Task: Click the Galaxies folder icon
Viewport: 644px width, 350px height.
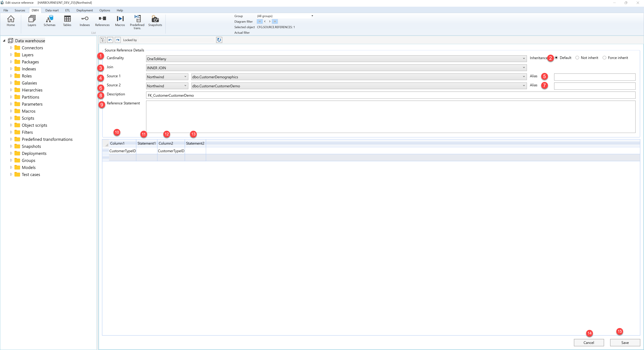Action: (17, 83)
